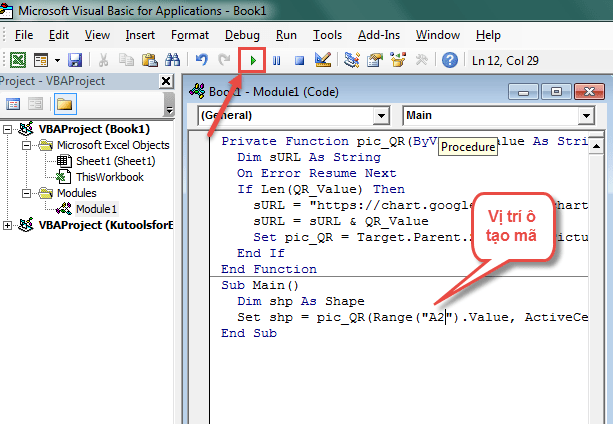Click the Project pane toolbar options arrow

pos(169,104)
